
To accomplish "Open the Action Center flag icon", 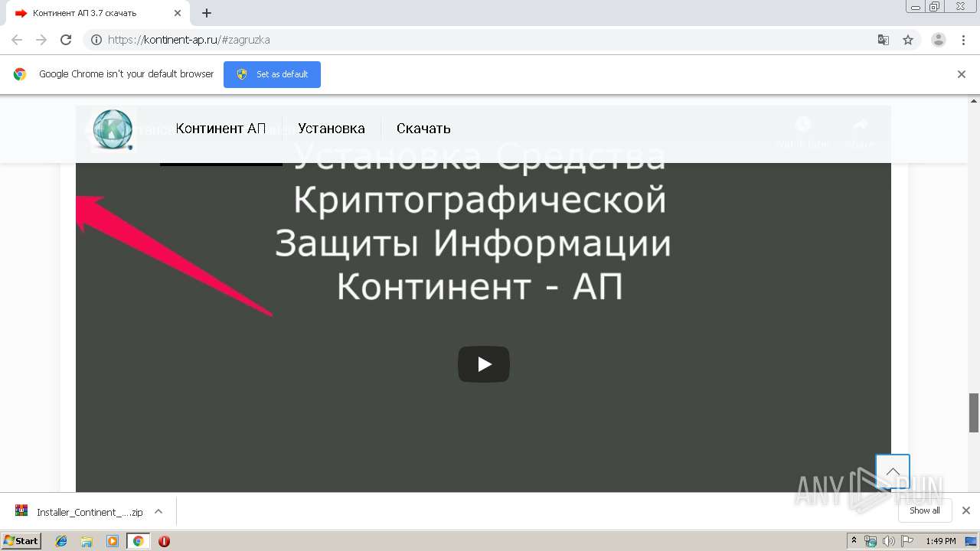I will [x=907, y=541].
